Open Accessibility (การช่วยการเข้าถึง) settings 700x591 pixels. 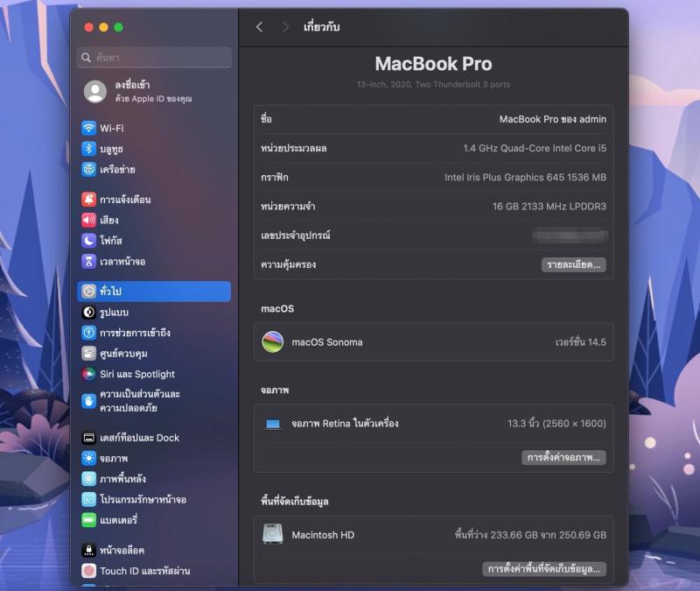coord(154,333)
